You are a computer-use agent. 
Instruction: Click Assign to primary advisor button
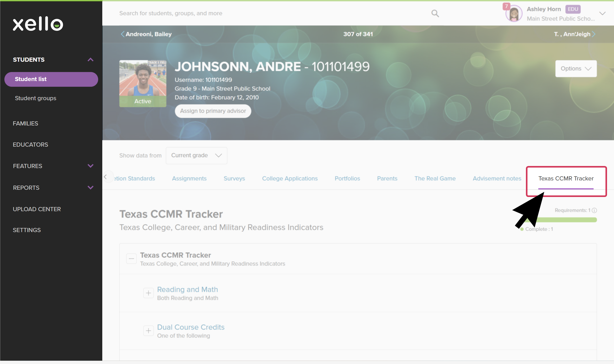[x=213, y=111]
